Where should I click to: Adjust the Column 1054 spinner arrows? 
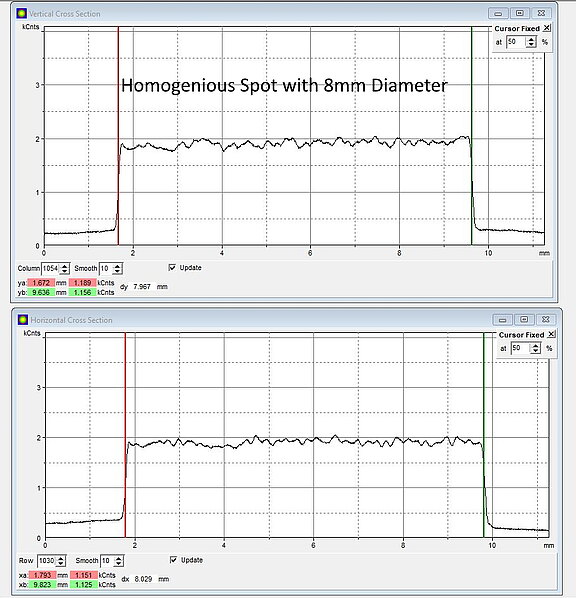65,268
